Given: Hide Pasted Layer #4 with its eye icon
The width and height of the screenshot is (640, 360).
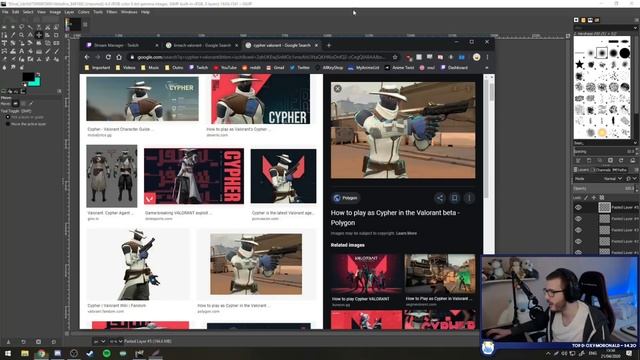Looking at the screenshot, I should pyautogui.click(x=578, y=219).
